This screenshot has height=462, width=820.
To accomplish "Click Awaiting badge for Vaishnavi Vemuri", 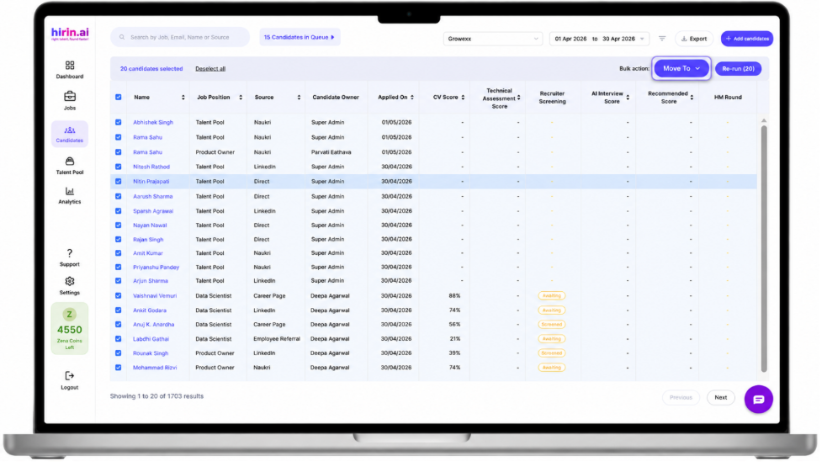I will [x=551, y=296].
